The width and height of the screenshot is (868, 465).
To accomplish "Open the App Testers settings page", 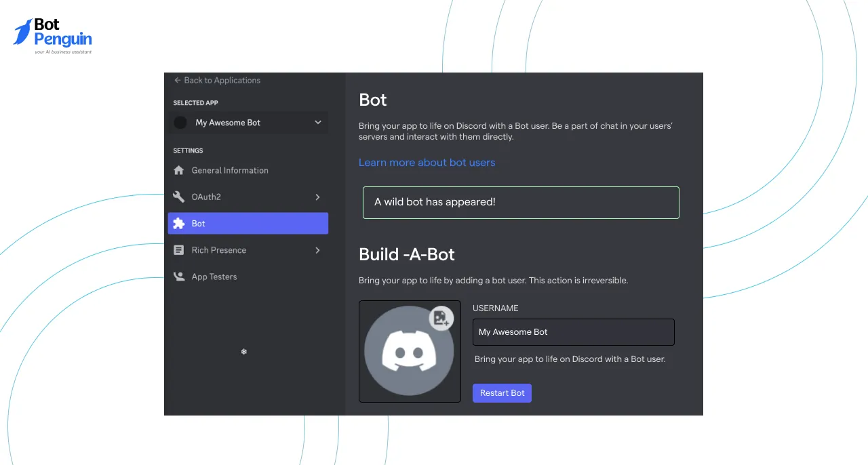I will [214, 277].
